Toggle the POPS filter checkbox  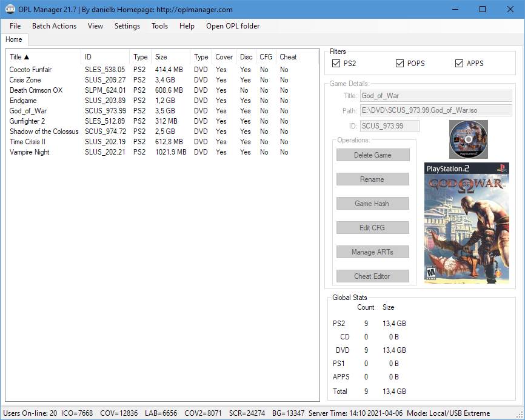[400, 63]
